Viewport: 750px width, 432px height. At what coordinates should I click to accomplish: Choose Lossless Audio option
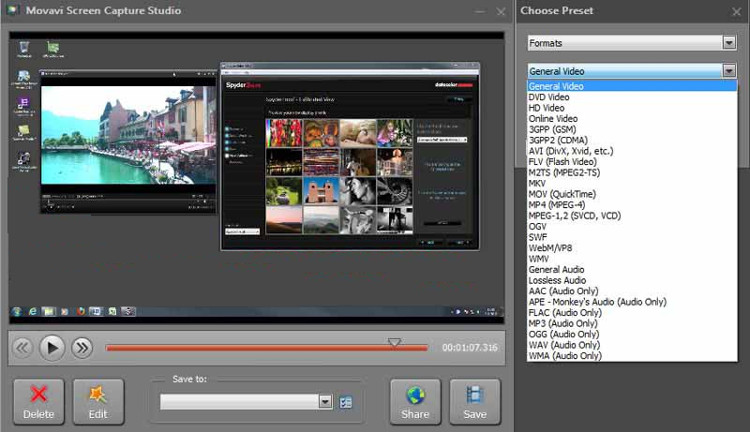632,280
